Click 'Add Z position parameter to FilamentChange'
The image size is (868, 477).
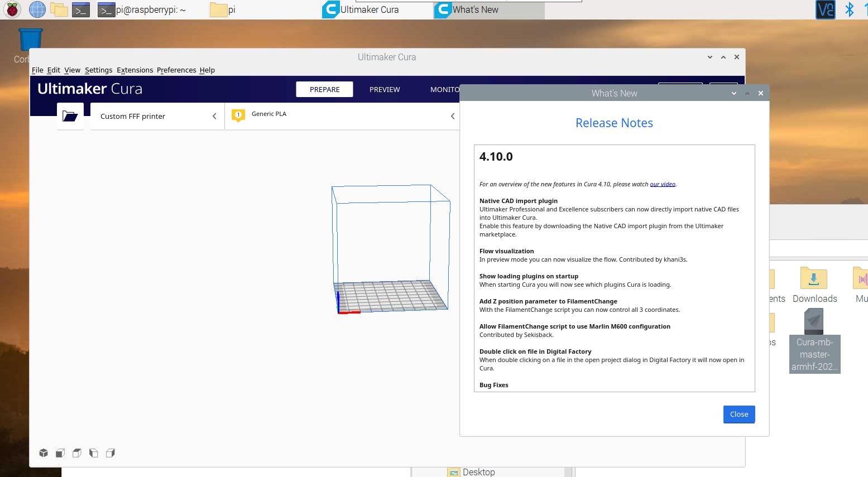(x=548, y=301)
